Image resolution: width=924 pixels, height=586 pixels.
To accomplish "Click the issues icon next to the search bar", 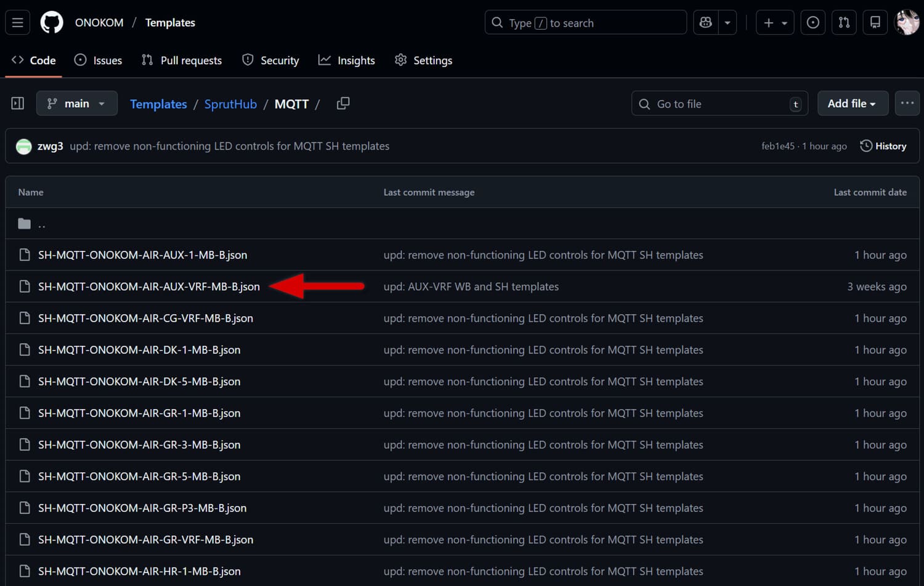I will tap(813, 22).
